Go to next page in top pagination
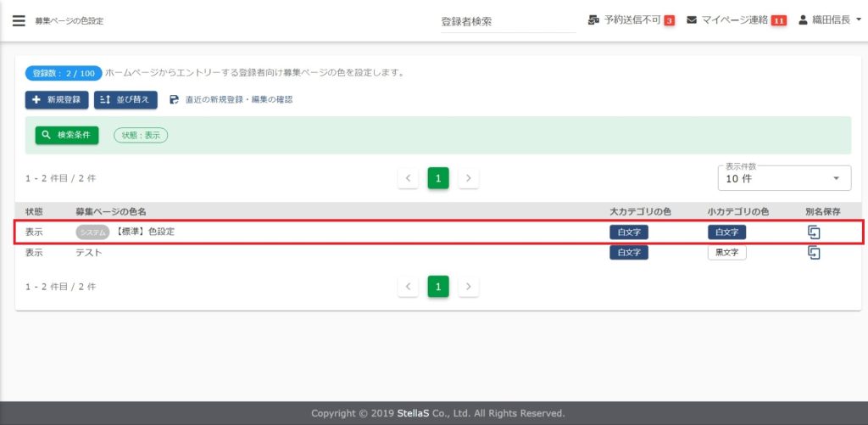 tap(469, 178)
